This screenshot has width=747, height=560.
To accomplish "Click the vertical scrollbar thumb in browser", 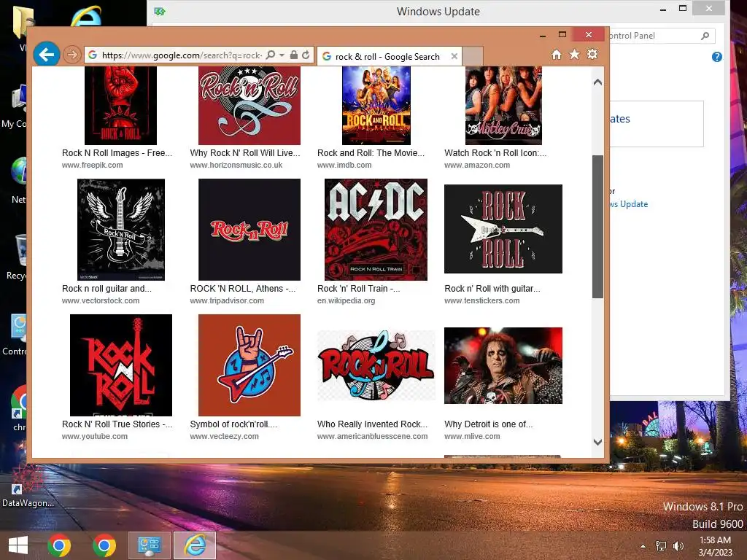I will tap(598, 227).
